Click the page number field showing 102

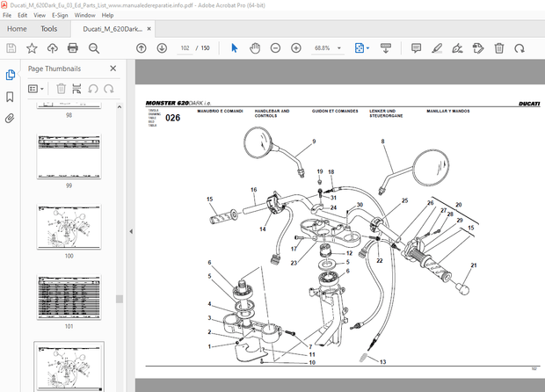point(185,48)
